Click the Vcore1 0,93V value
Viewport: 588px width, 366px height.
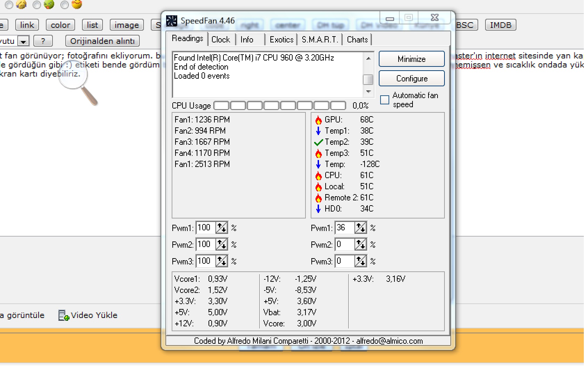[218, 279]
